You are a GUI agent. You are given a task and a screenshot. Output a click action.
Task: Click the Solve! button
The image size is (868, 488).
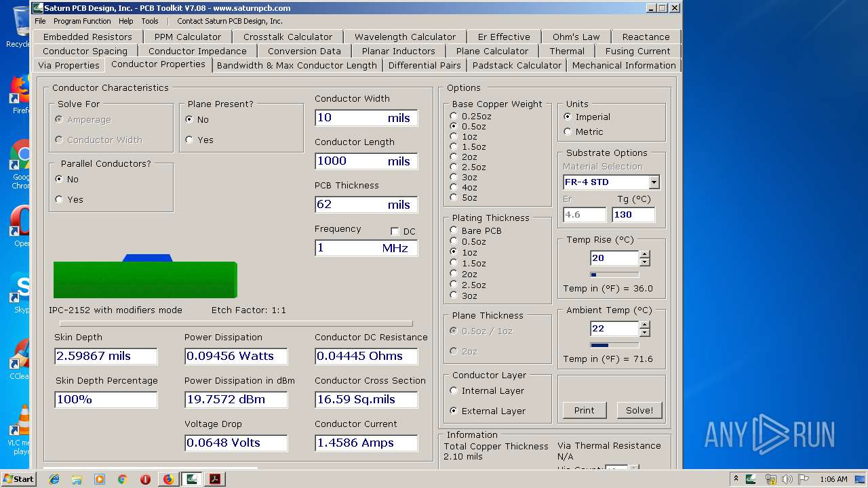coord(639,410)
